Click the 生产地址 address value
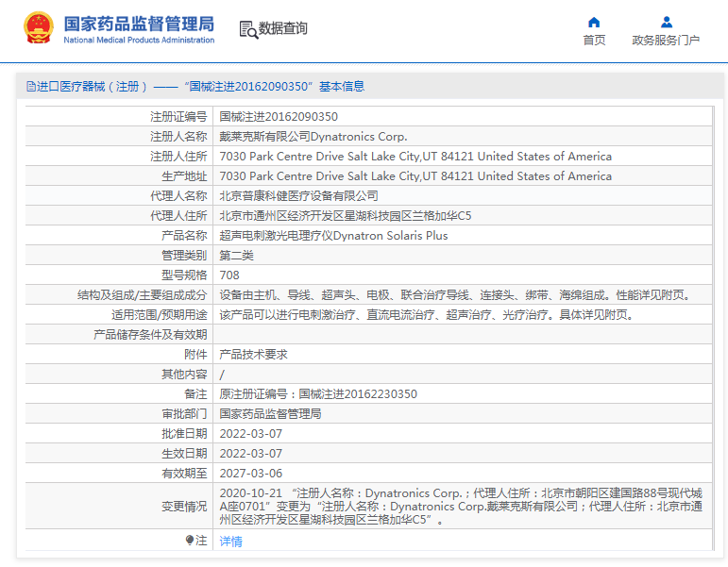The height and width of the screenshot is (567, 728). click(x=415, y=176)
